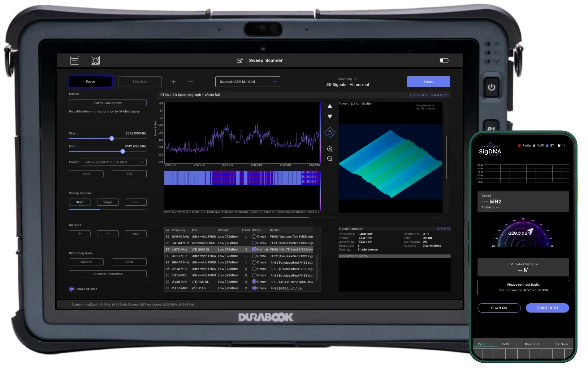Viewport: 588px width, 371px height.
Task: Open Settings tab on phone
Action: point(562,344)
